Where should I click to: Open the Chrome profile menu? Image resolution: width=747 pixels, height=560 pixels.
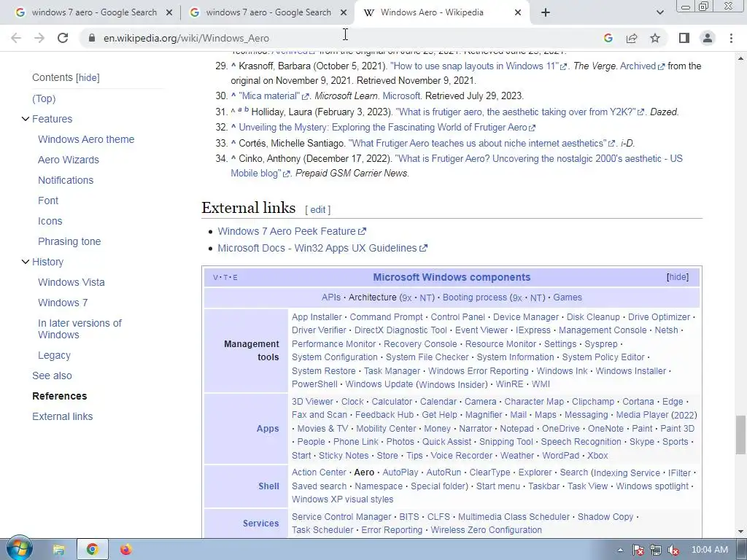tap(708, 38)
